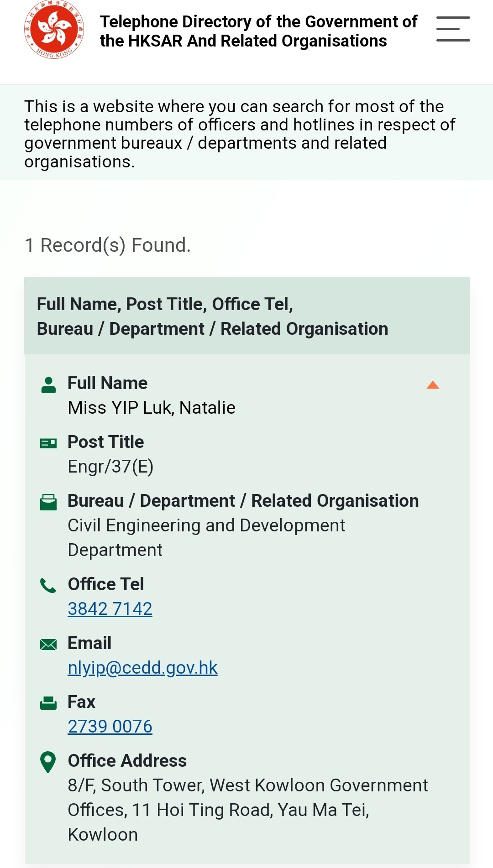Viewport: 493px width, 868px height.
Task: Click the person icon beside Full Name
Action: coord(48,385)
